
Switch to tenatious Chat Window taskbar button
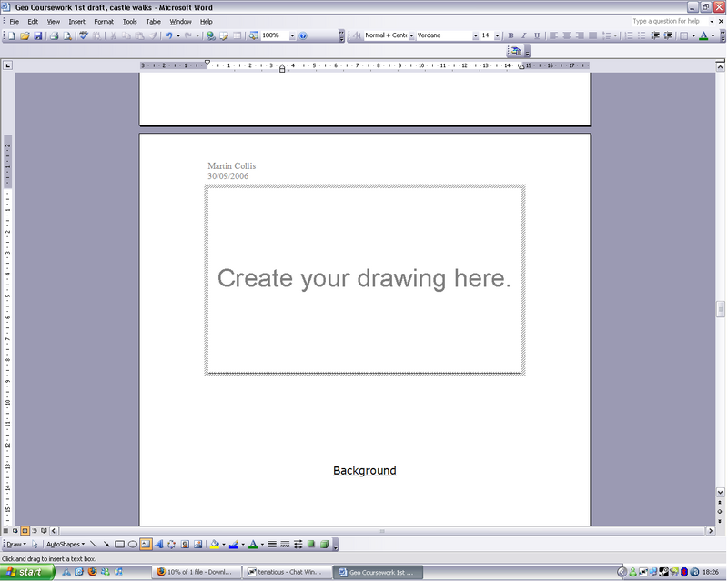pyautogui.click(x=284, y=572)
